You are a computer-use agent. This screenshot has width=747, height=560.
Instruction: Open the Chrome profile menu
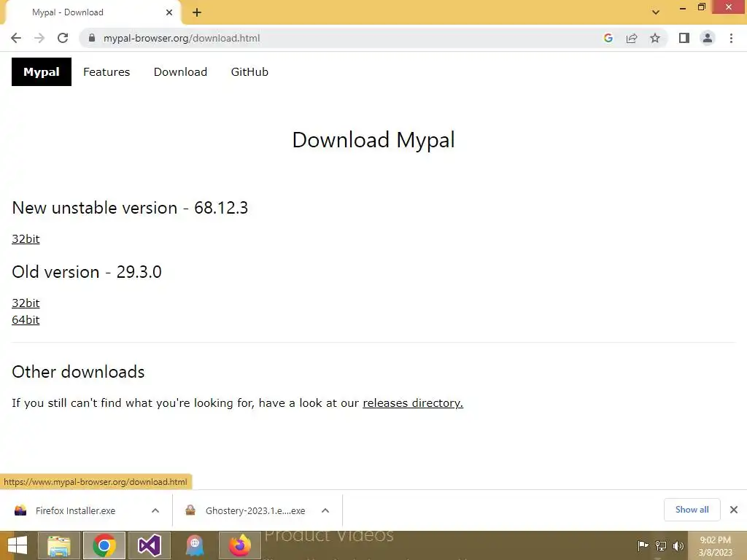(708, 38)
